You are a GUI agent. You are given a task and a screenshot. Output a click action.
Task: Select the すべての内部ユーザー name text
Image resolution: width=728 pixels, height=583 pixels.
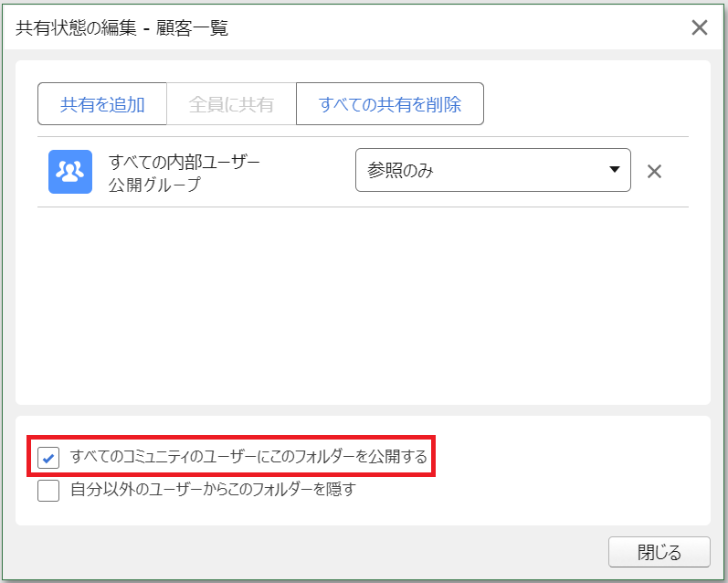pyautogui.click(x=185, y=162)
